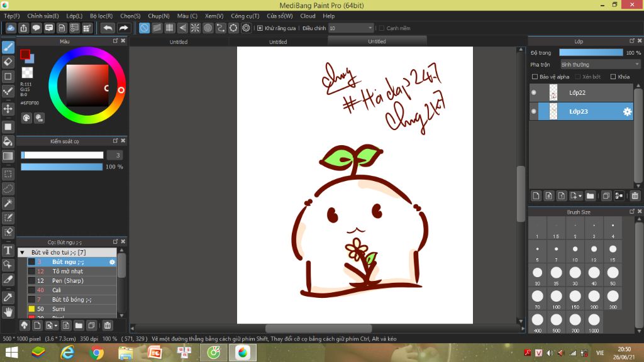Viewport: 644px width, 362px height.
Task: Toggle Khử răng cưa checkbox
Action: (260, 28)
